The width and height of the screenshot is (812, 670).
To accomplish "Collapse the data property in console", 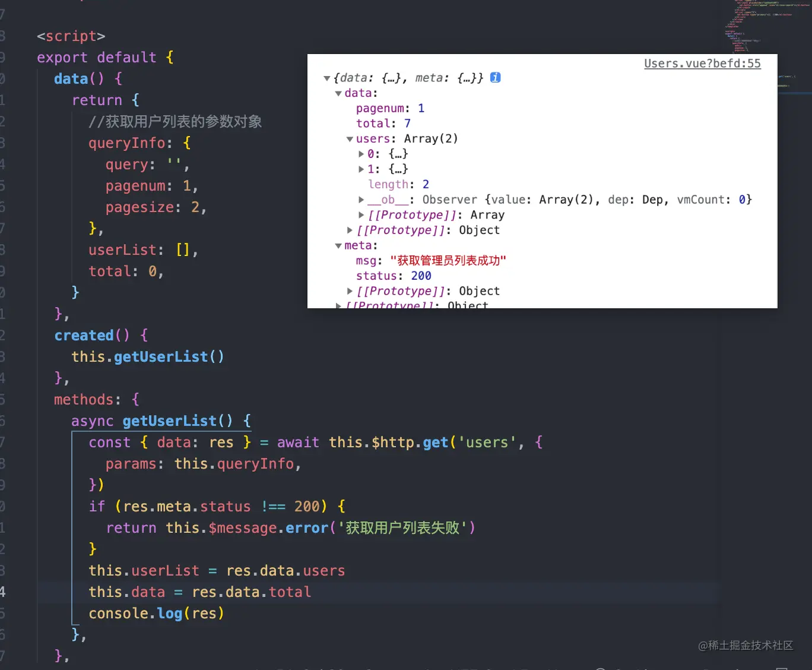I will [x=338, y=93].
